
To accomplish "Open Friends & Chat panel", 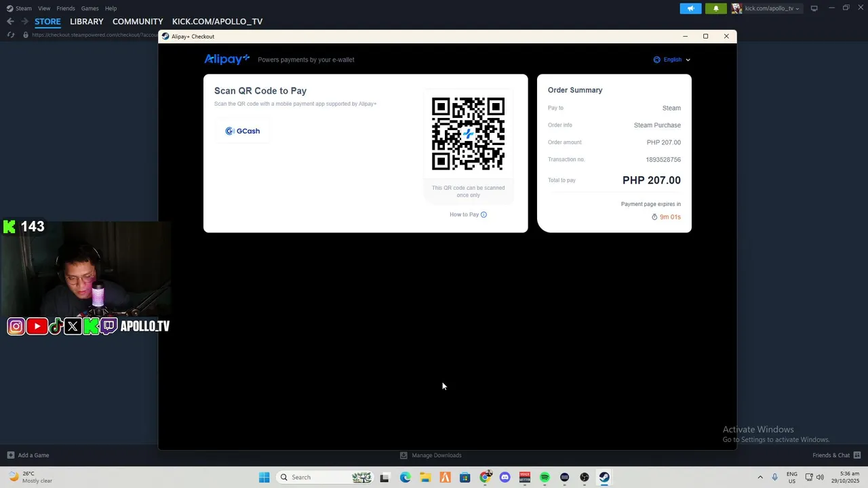I will click(836, 455).
